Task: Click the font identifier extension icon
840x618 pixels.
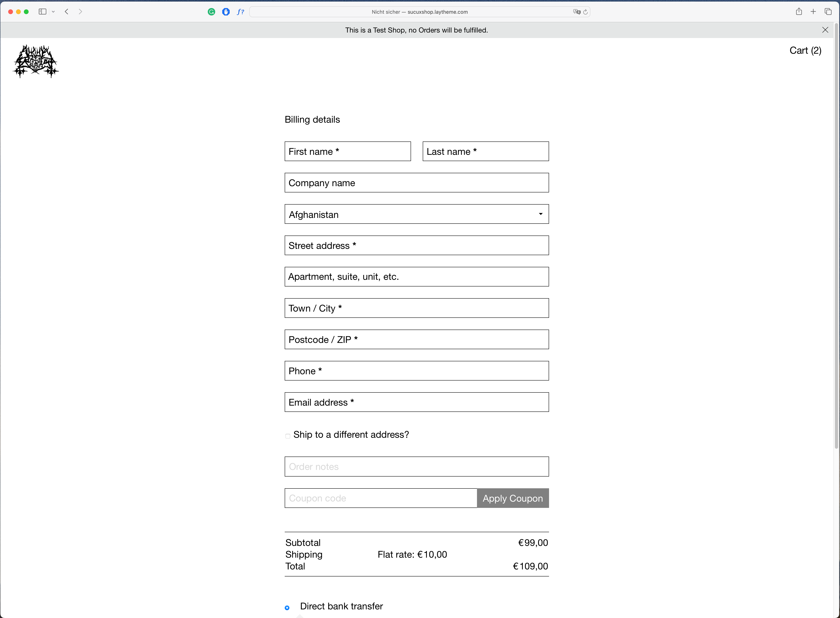Action: point(240,12)
